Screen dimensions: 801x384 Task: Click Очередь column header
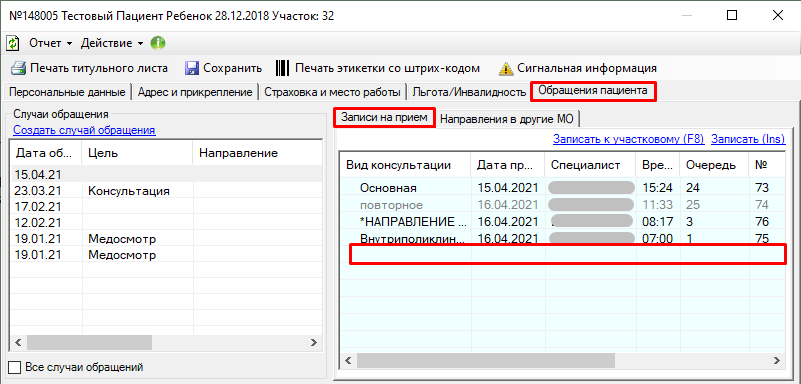tap(714, 164)
